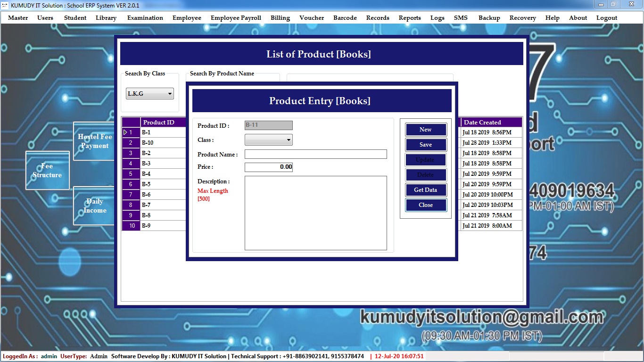644x362 pixels.
Task: Save the product entry
Action: tap(425, 145)
